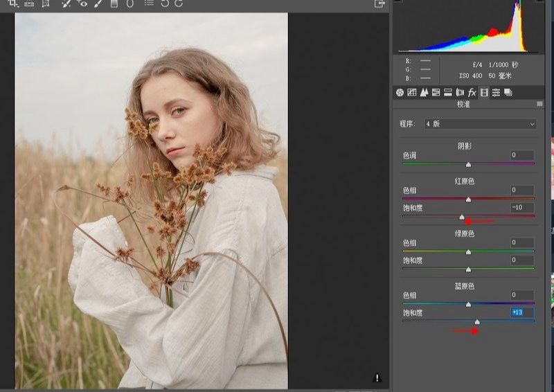Click the 蓝原色 色相 value field
The image size is (554, 392).
(x=522, y=295)
